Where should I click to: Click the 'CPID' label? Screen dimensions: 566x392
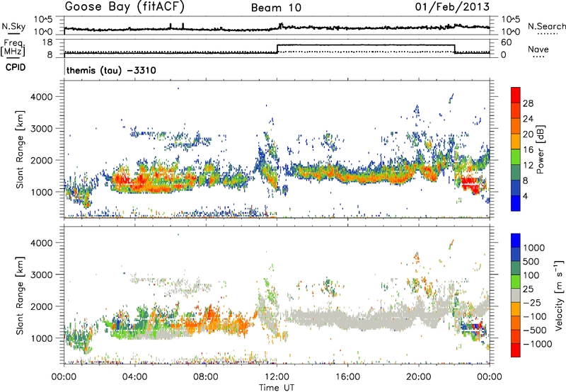[x=16, y=67]
